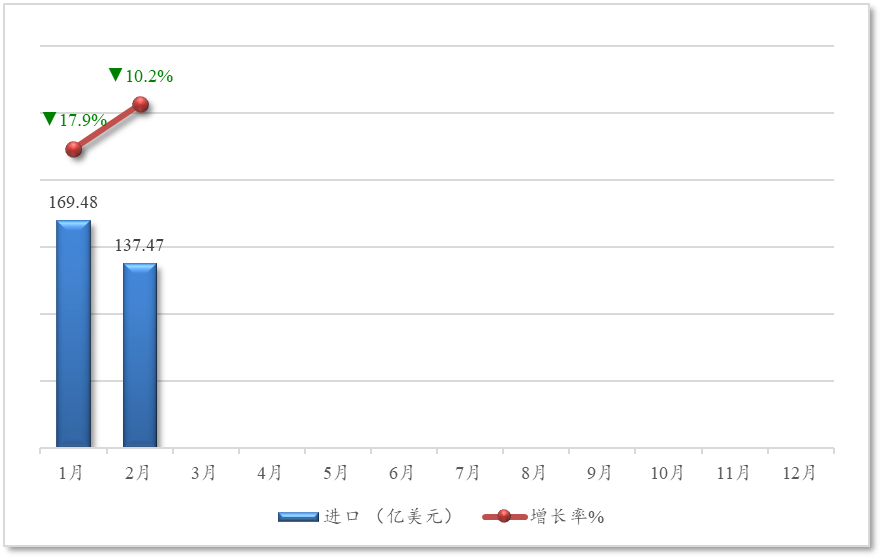882x559 pixels.
Task: Select the 137.47 data label
Action: pos(140,245)
